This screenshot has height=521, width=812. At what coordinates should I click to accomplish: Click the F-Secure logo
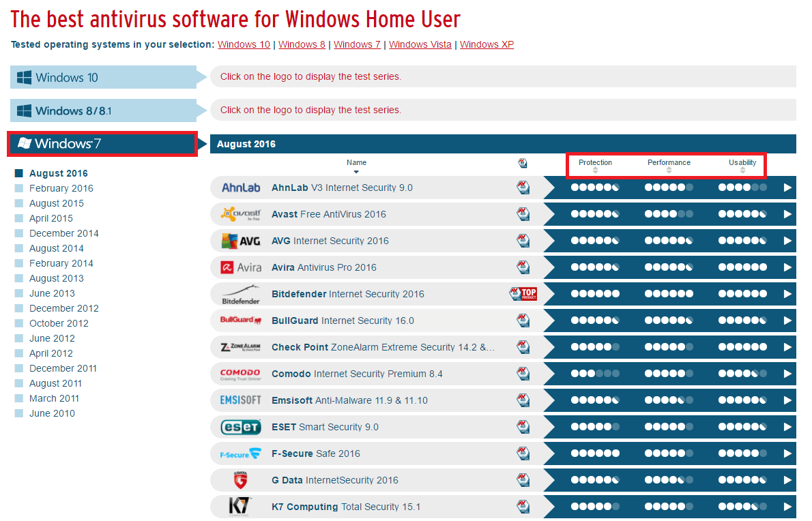pos(241,453)
